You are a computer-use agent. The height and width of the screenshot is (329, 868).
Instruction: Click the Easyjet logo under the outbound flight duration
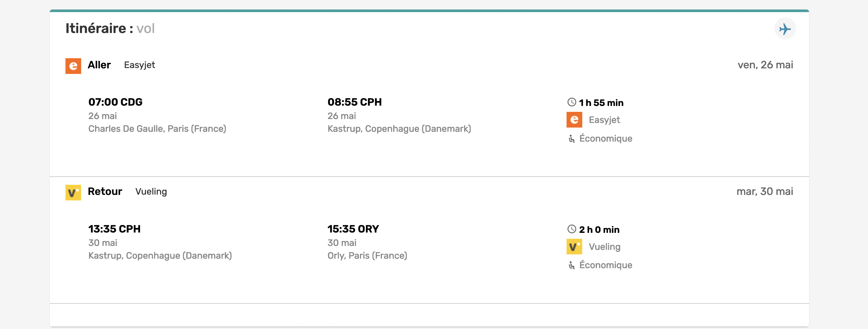click(574, 120)
